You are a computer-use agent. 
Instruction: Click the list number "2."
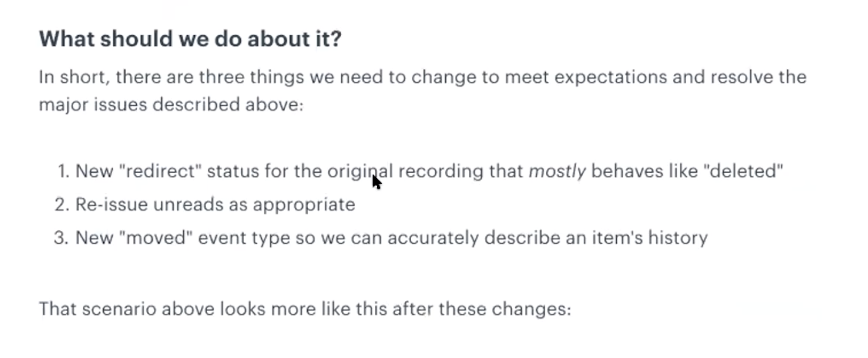[x=62, y=204]
